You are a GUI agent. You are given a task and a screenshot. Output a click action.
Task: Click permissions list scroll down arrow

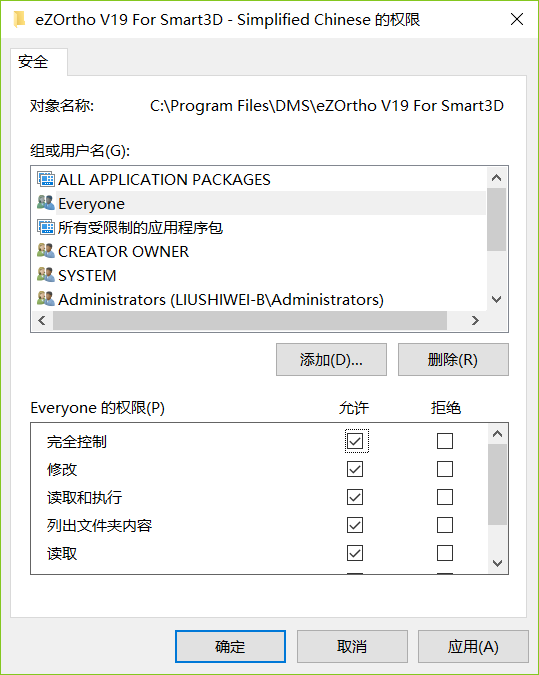tap(498, 563)
